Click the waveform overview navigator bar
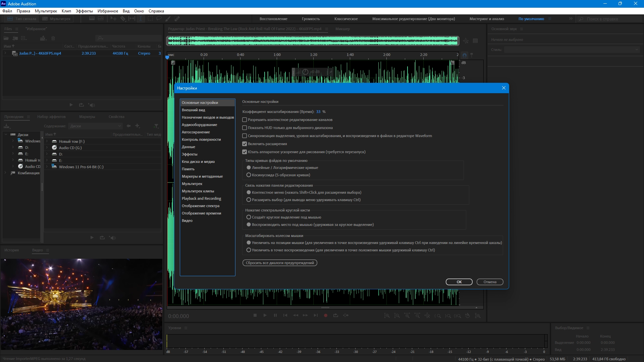The height and width of the screenshot is (362, 644). (313, 41)
